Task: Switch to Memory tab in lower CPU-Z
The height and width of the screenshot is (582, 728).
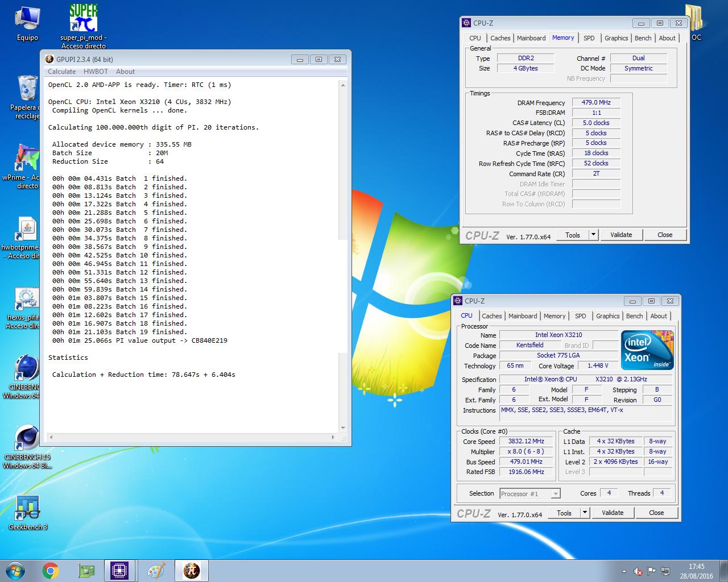Action: click(x=555, y=316)
